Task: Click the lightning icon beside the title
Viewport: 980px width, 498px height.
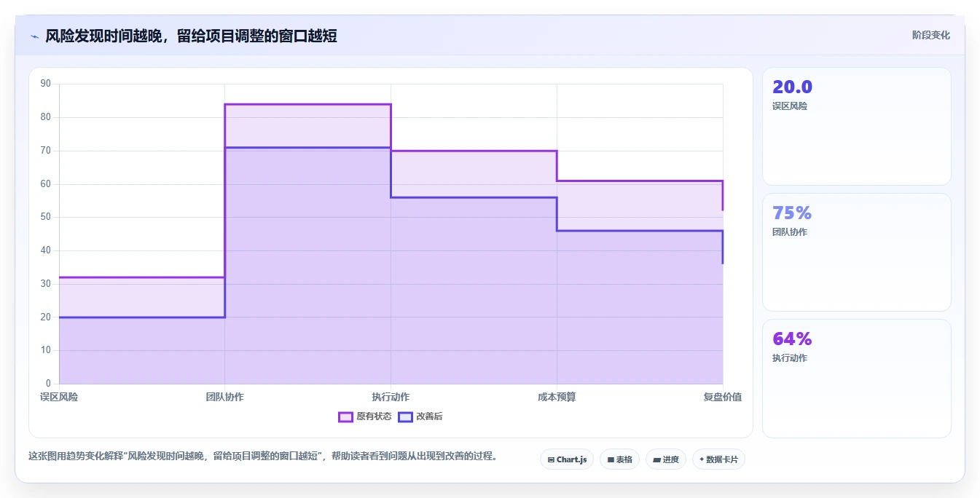Action: coord(34,36)
